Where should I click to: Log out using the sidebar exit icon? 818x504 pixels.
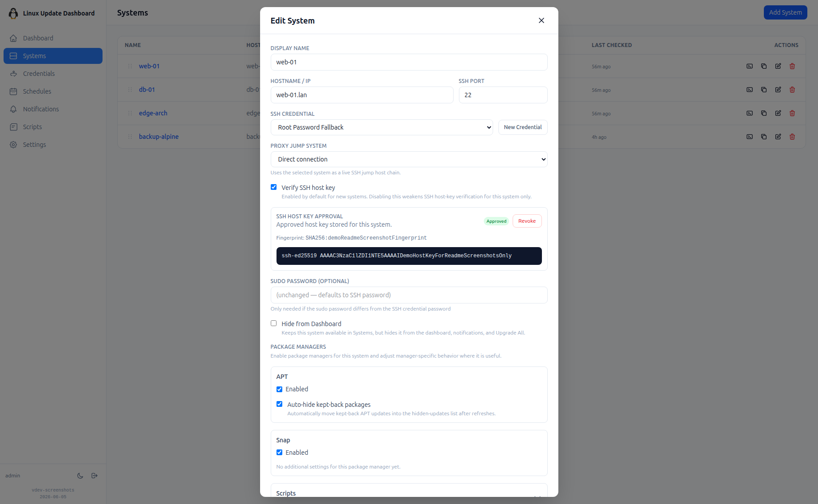95,476
